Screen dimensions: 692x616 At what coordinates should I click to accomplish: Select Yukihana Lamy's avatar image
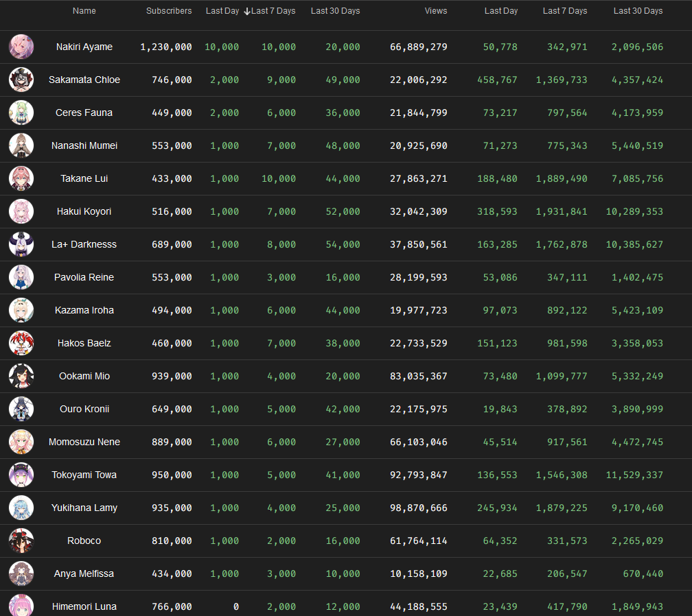point(21,508)
